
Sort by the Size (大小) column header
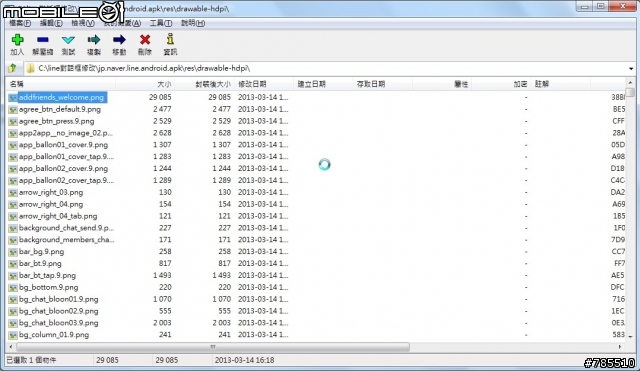(x=145, y=84)
